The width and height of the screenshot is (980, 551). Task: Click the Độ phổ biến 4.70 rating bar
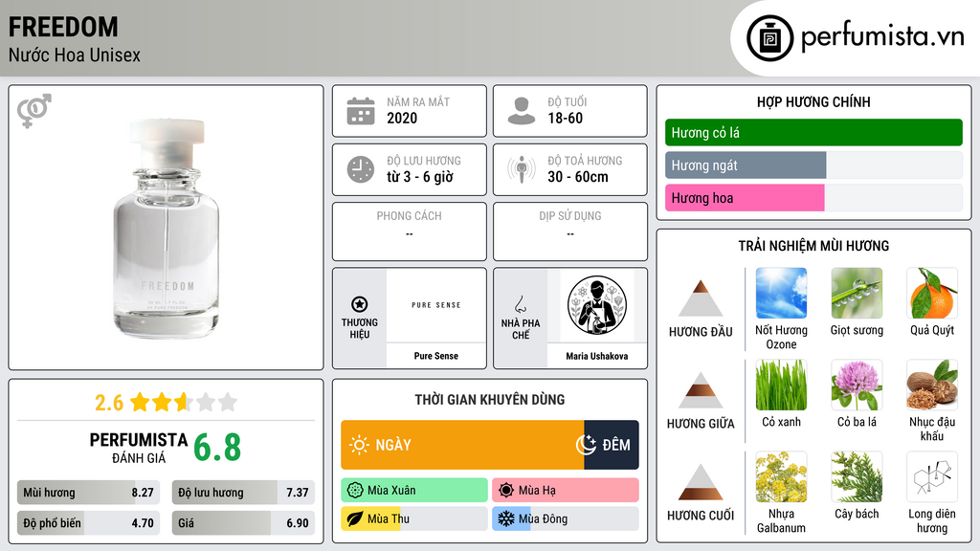pos(88,523)
